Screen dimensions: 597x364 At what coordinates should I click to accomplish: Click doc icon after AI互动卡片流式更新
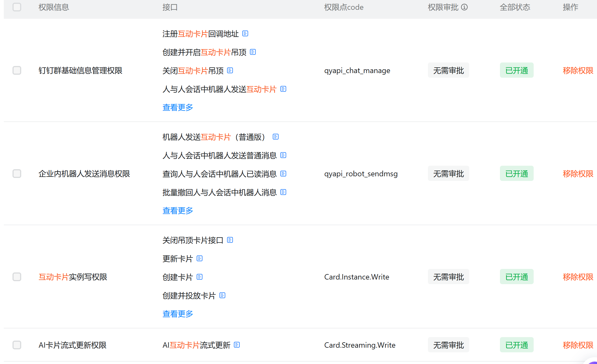tap(237, 345)
